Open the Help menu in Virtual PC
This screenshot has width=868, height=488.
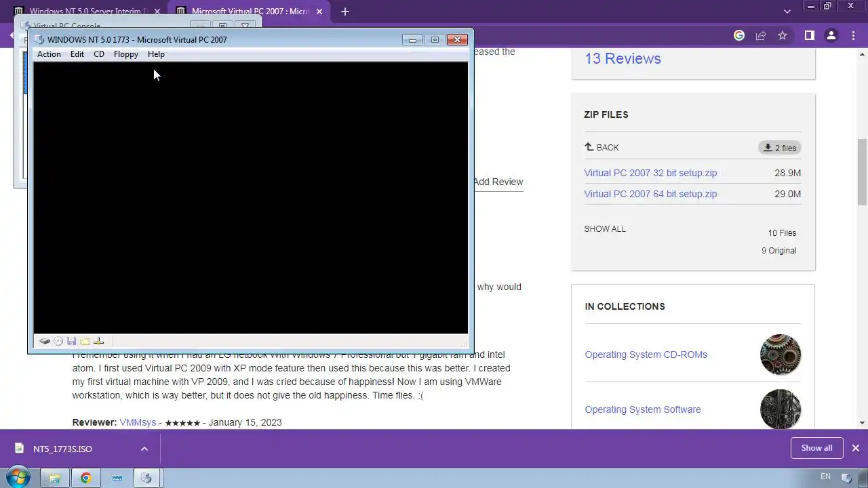coord(156,54)
